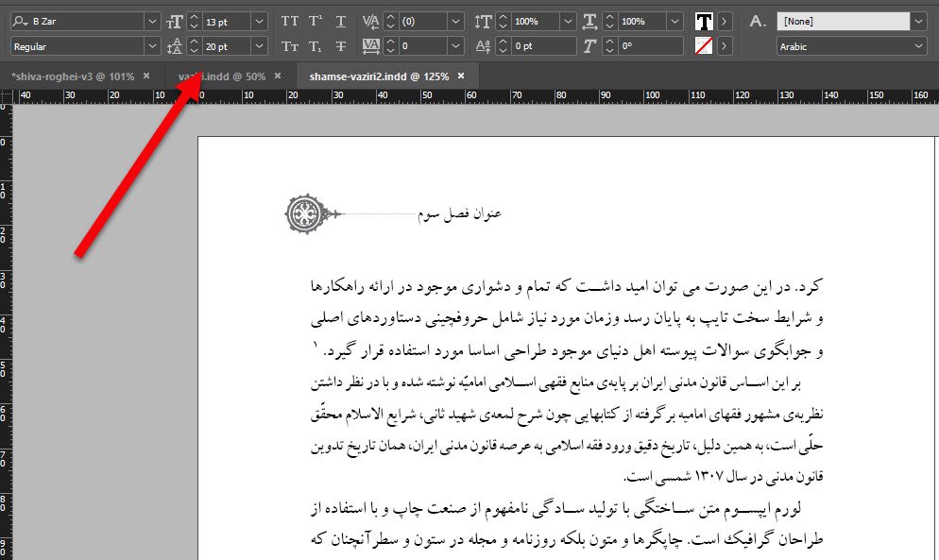Screen dimensions: 939x560
Task: Toggle Strikethrough text formatting
Action: [340, 45]
